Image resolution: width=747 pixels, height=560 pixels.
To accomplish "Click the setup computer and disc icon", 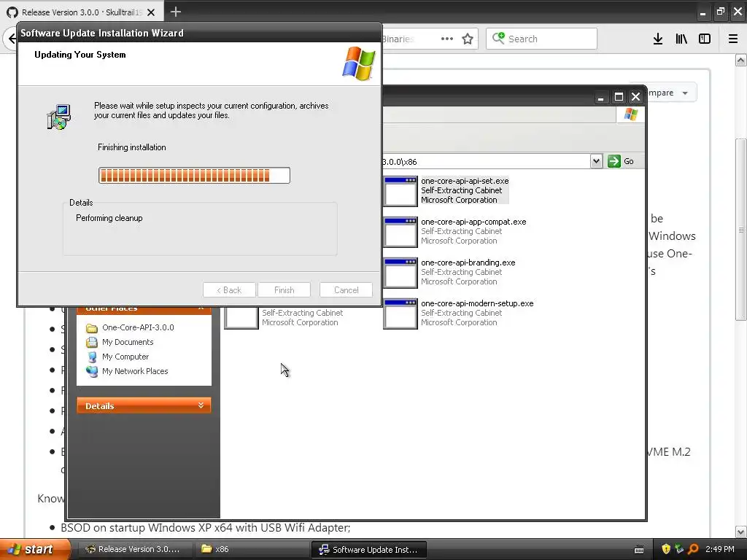I will (x=59, y=117).
